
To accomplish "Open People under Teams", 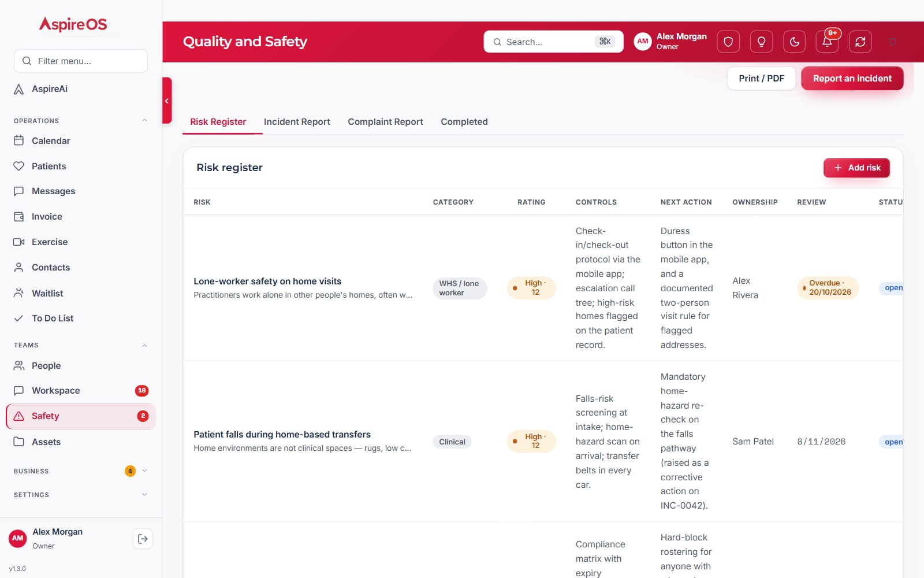I will pos(81,366).
